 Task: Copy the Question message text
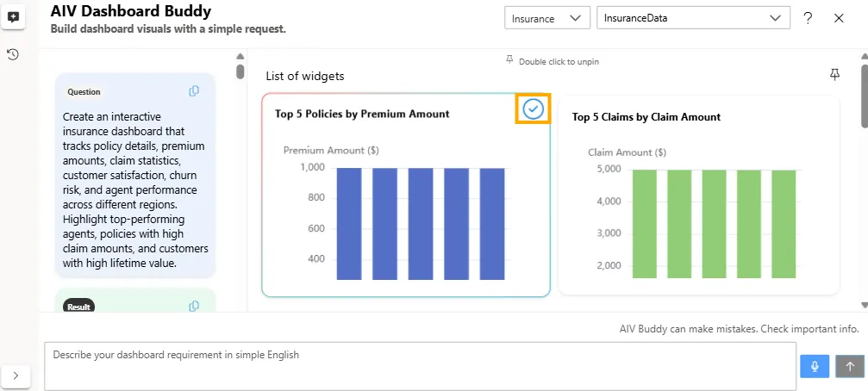point(194,91)
